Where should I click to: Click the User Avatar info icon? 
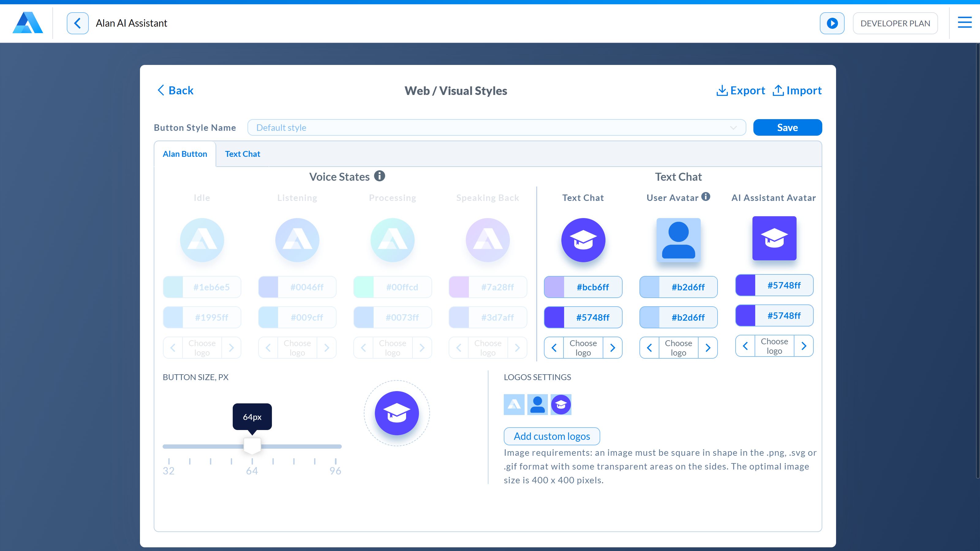pyautogui.click(x=706, y=197)
